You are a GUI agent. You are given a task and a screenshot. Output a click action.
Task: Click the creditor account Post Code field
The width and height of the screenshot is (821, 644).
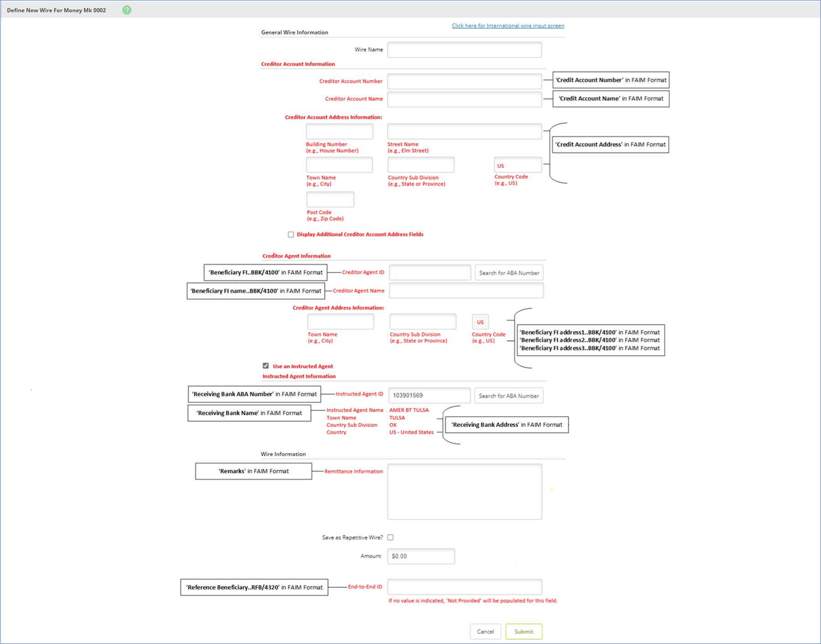(330, 199)
